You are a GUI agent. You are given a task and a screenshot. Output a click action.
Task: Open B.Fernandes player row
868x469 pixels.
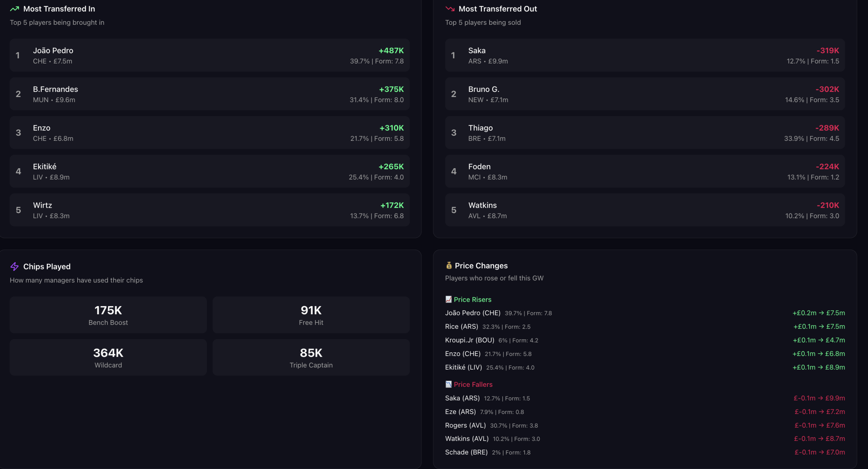coord(210,94)
